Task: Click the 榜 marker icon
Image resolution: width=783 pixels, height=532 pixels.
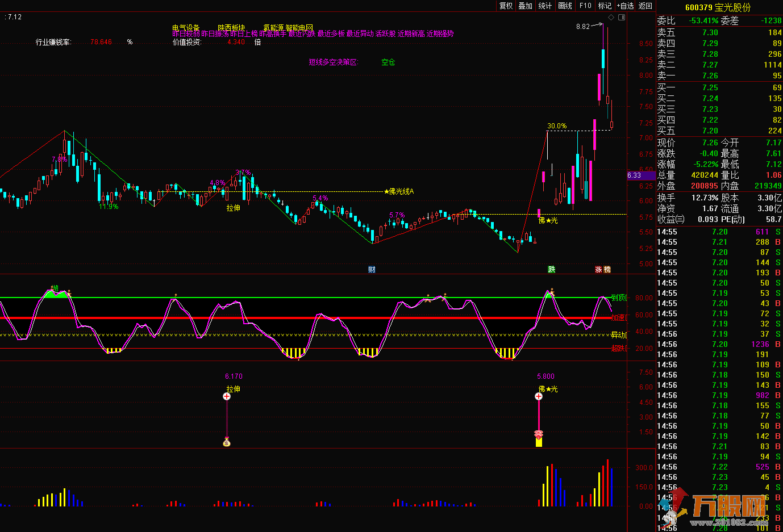Action: (607, 269)
